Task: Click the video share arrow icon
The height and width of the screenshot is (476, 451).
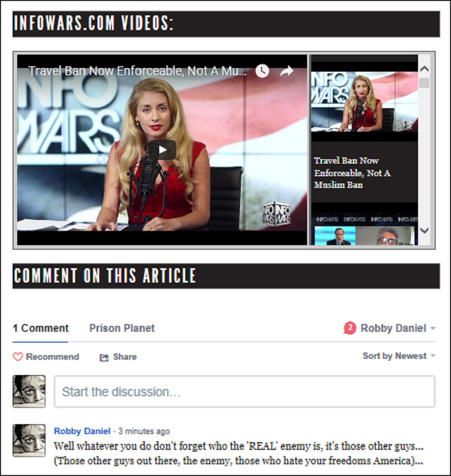Action: 287,71
